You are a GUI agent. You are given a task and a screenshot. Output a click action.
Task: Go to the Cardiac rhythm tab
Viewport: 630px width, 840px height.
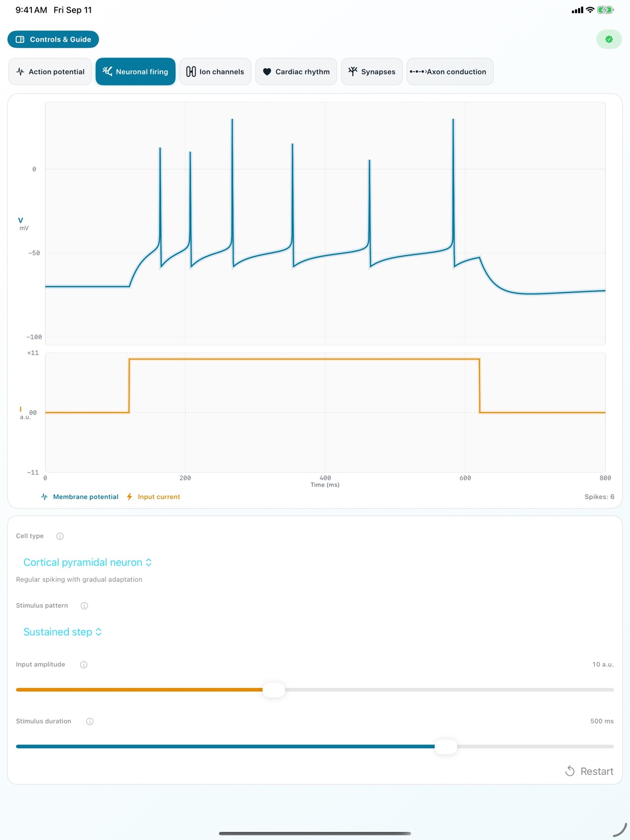pyautogui.click(x=296, y=72)
